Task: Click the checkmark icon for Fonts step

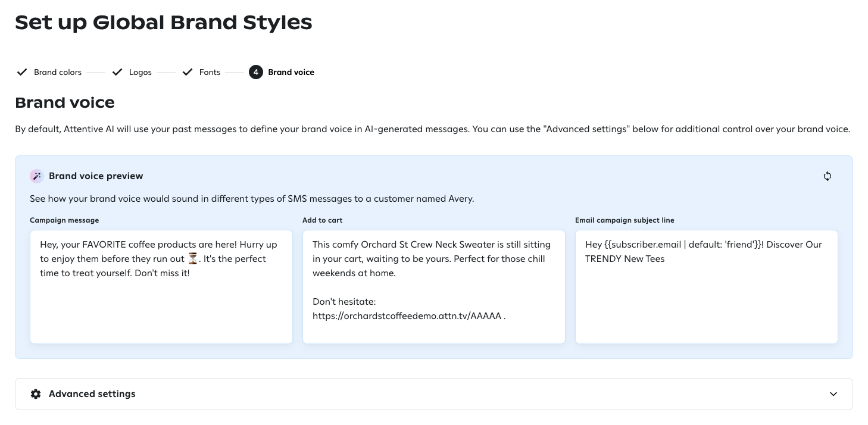Action: pyautogui.click(x=188, y=72)
